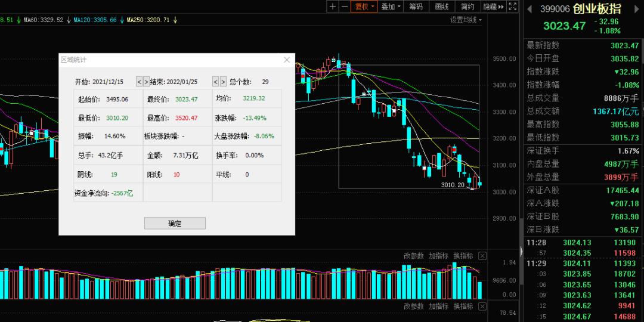Close the lower indicator panel with X icon
Screen dimensions: 644x322
coord(482,306)
